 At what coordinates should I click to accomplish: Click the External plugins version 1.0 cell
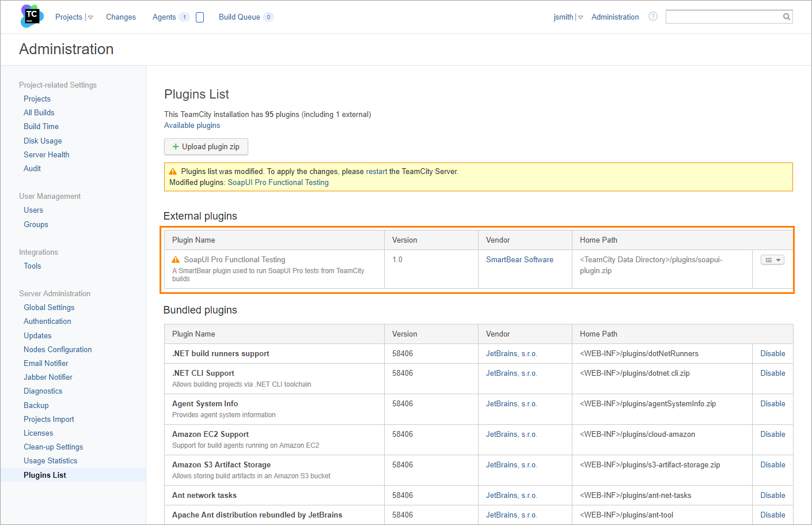pos(431,269)
